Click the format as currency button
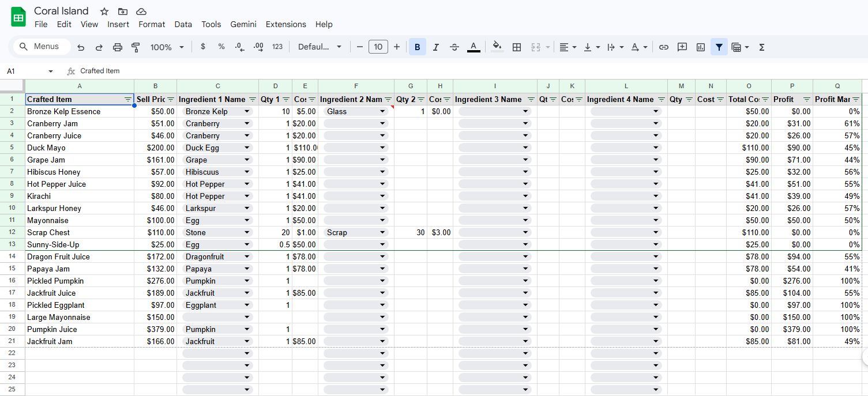 [203, 47]
